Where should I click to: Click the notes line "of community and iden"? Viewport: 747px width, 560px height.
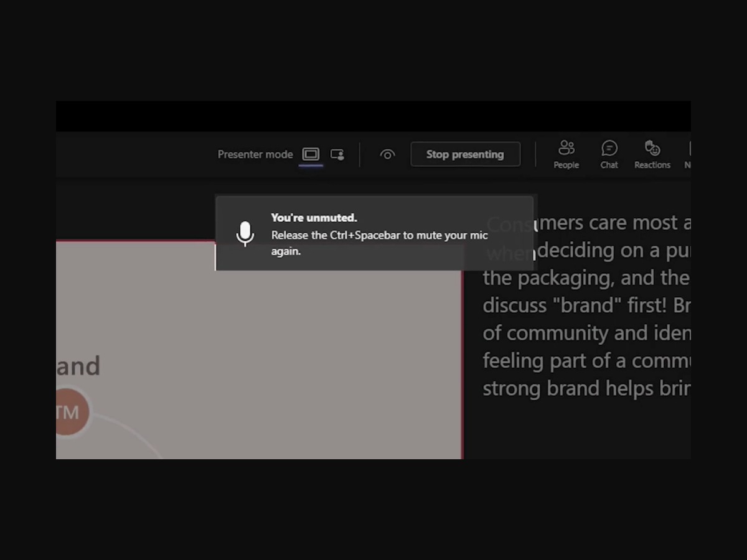click(586, 333)
